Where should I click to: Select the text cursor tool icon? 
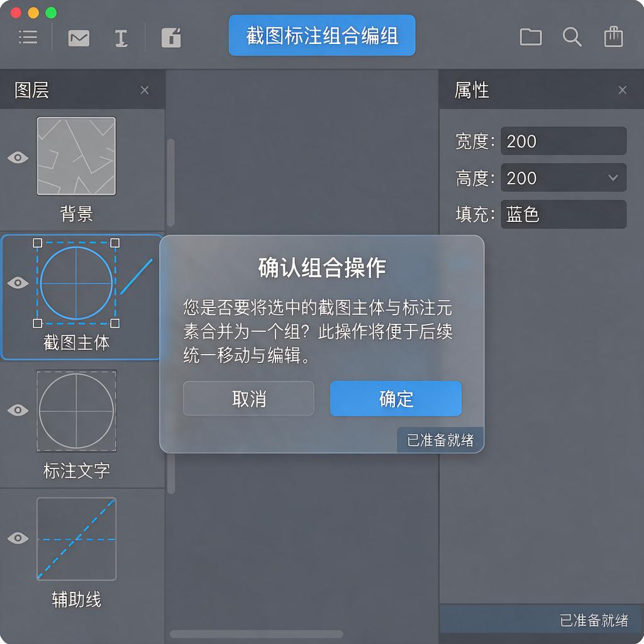tap(121, 38)
